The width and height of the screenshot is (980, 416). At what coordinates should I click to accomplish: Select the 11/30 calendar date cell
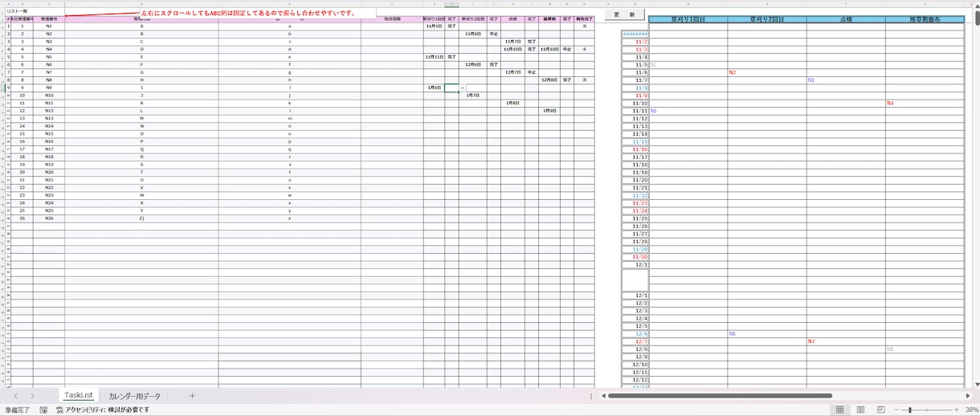click(x=635, y=257)
